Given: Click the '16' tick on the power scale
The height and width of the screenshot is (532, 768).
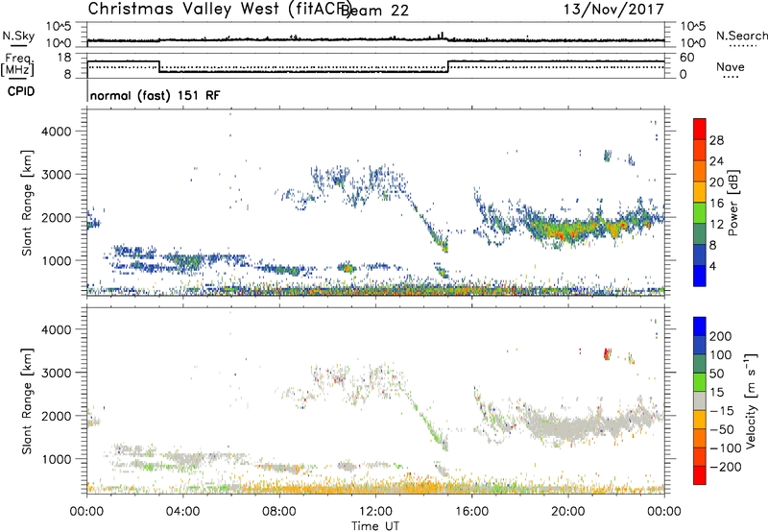Looking at the screenshot, I should (716, 204).
